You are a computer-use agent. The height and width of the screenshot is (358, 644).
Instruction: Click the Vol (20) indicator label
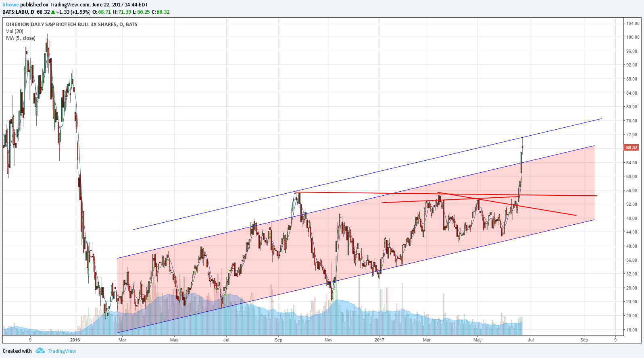[x=15, y=31]
